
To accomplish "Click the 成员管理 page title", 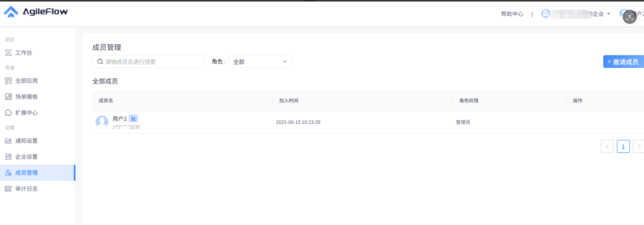I will pos(107,48).
